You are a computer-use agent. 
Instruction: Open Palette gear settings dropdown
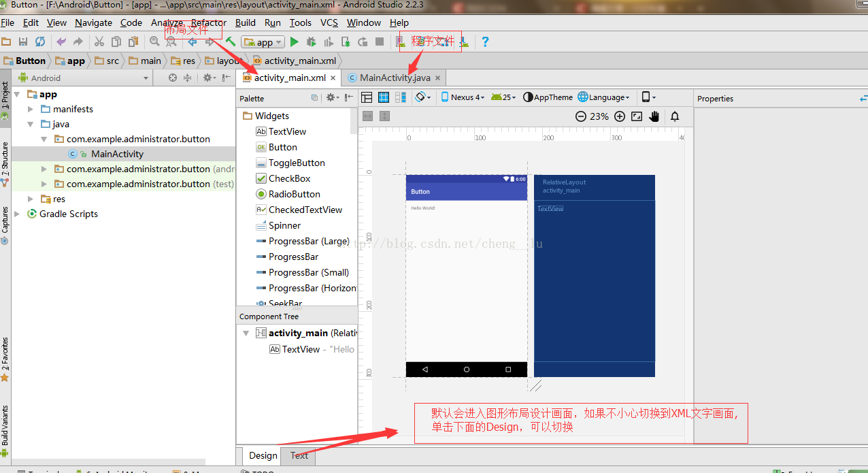pyautogui.click(x=332, y=98)
